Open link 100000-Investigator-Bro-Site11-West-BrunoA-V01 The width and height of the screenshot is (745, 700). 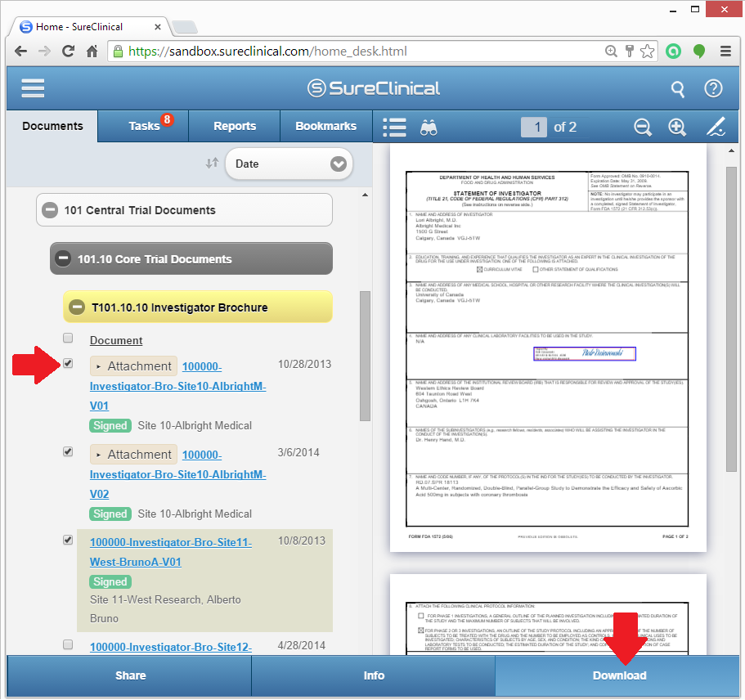171,552
